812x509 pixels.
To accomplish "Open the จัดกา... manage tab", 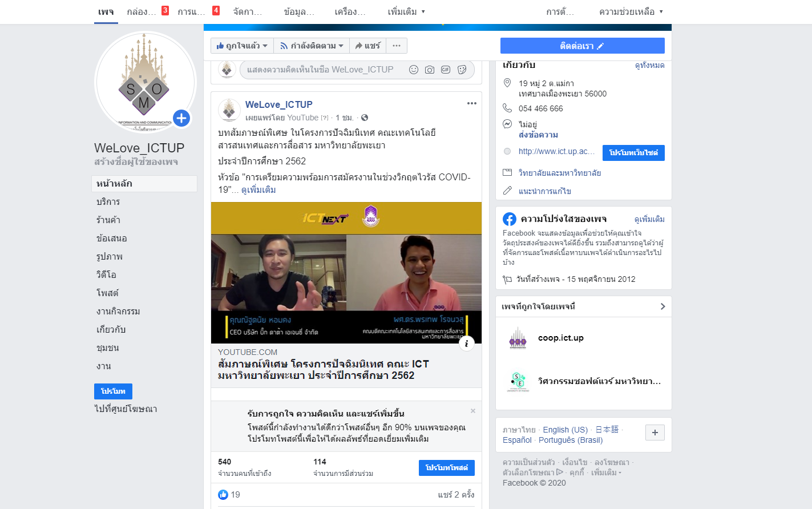I will point(248,11).
